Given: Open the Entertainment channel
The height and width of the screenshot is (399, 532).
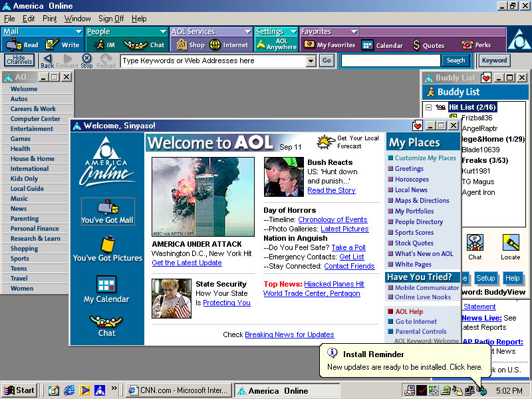Looking at the screenshot, I should click(x=31, y=129).
